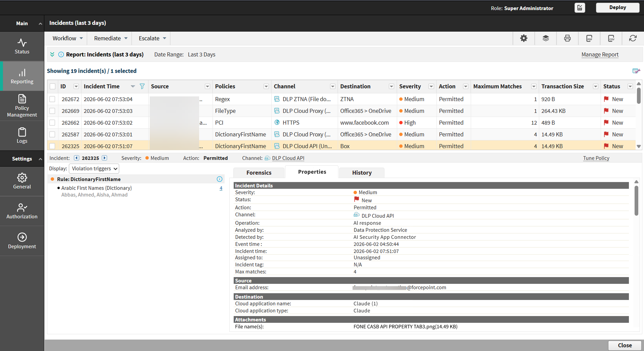Viewport: 644px width, 351px height.
Task: Open Deployment settings
Action: (x=22, y=241)
